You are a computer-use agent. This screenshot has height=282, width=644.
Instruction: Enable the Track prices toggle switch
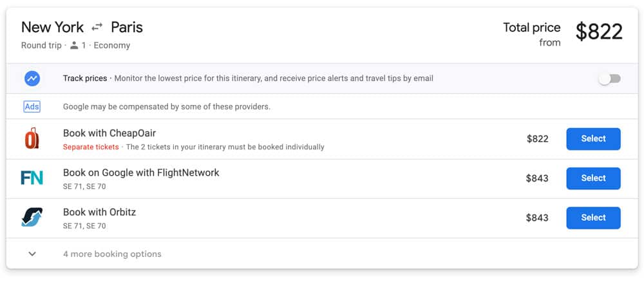click(x=609, y=79)
